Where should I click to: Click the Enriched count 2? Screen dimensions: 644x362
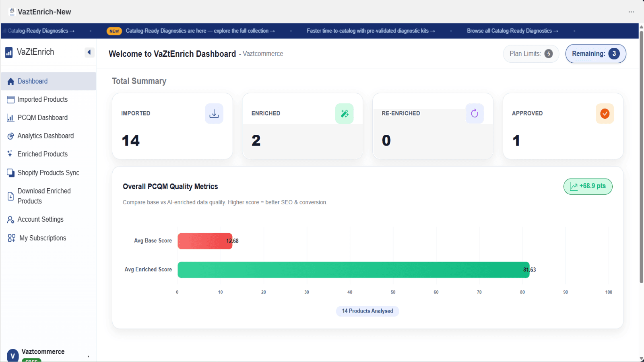pyautogui.click(x=256, y=141)
